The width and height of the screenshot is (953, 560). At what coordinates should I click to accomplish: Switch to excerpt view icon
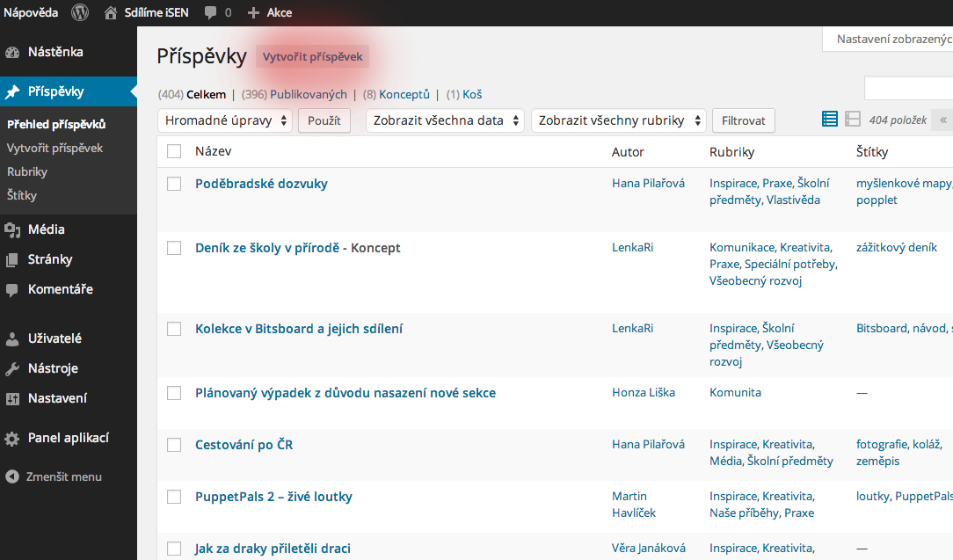pyautogui.click(x=853, y=119)
